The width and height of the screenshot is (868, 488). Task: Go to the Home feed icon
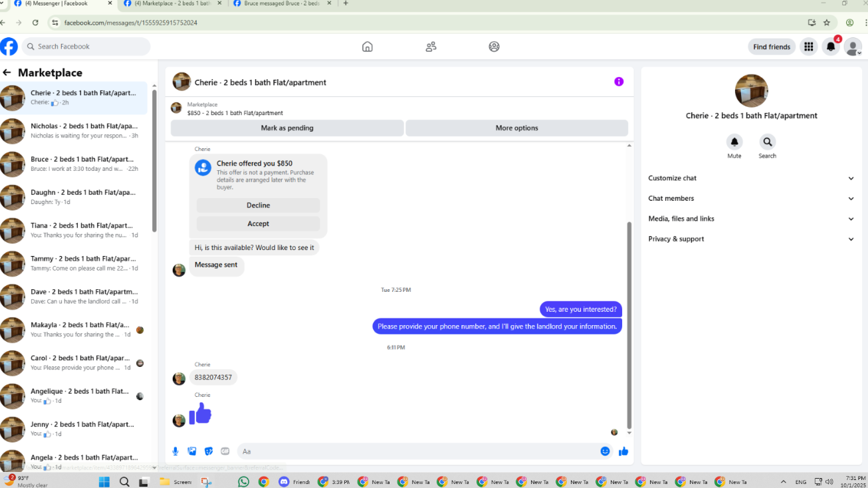[x=368, y=47]
